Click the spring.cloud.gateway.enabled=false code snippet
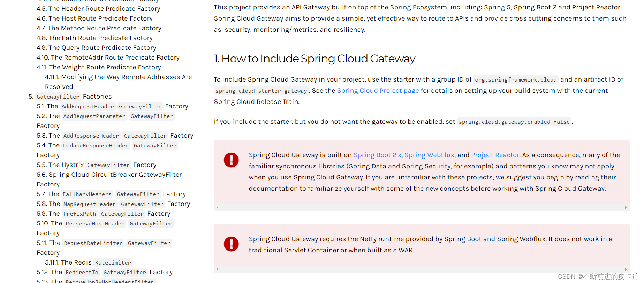 tap(514, 122)
